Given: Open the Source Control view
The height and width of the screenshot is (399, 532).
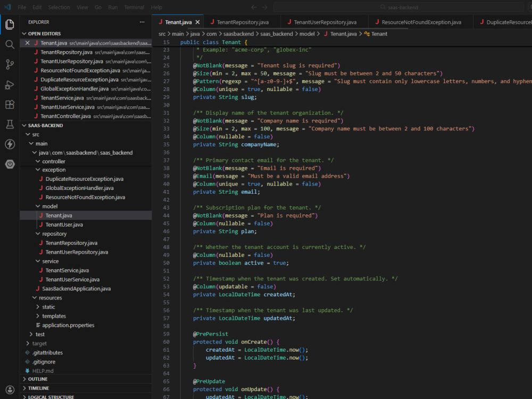Looking at the screenshot, I should point(10,64).
